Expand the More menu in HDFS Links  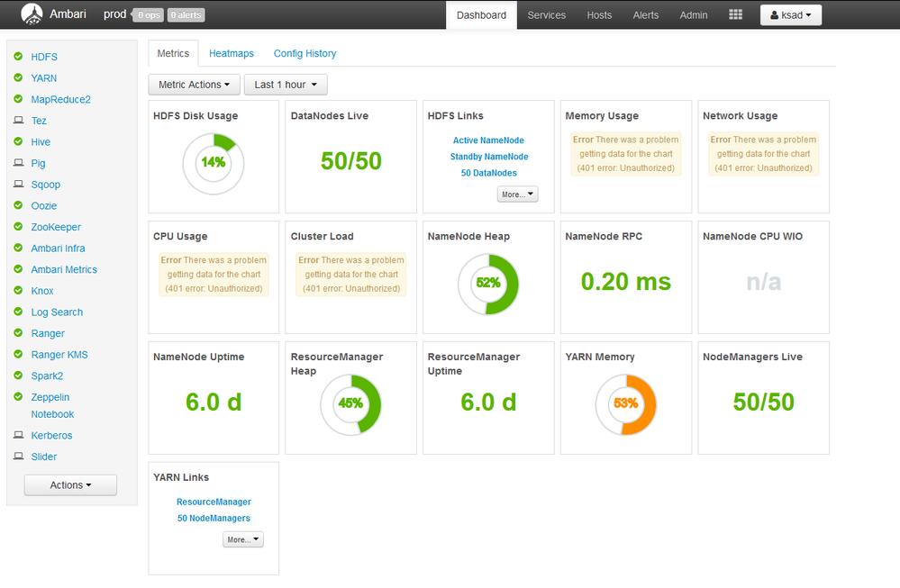[517, 194]
